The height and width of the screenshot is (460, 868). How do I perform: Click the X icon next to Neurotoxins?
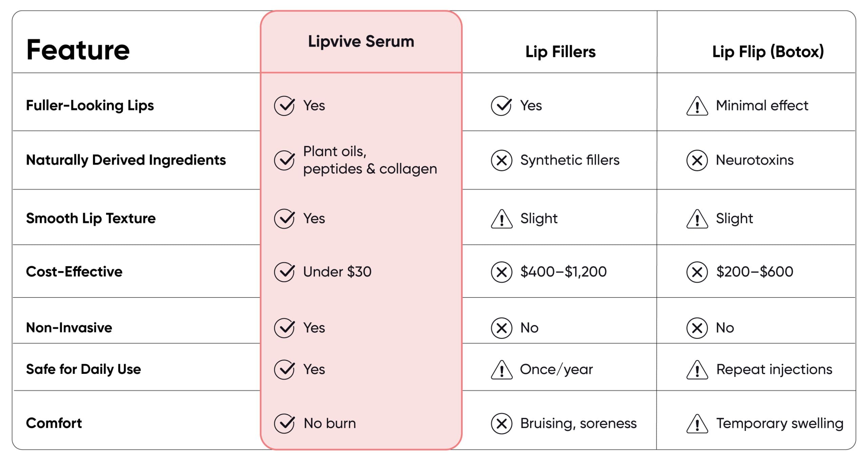[x=697, y=160]
